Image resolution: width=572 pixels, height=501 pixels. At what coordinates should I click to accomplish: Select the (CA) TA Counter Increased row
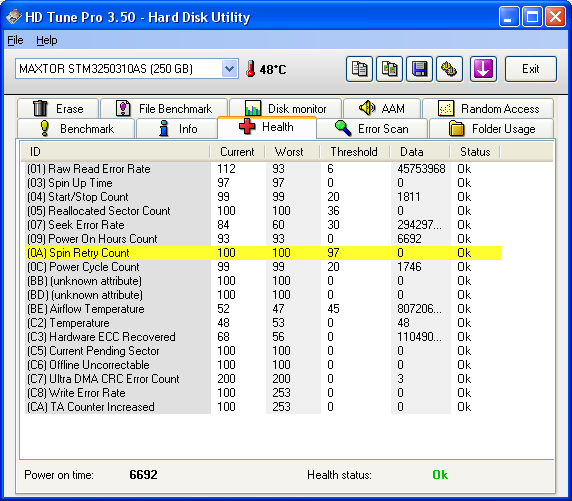tap(263, 407)
